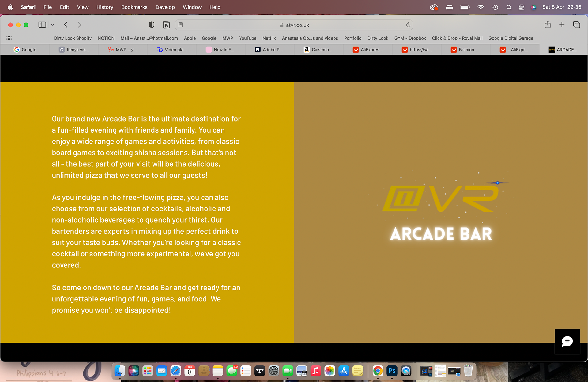
Task: Open the Google Digital Garage bookmark
Action: click(x=511, y=38)
